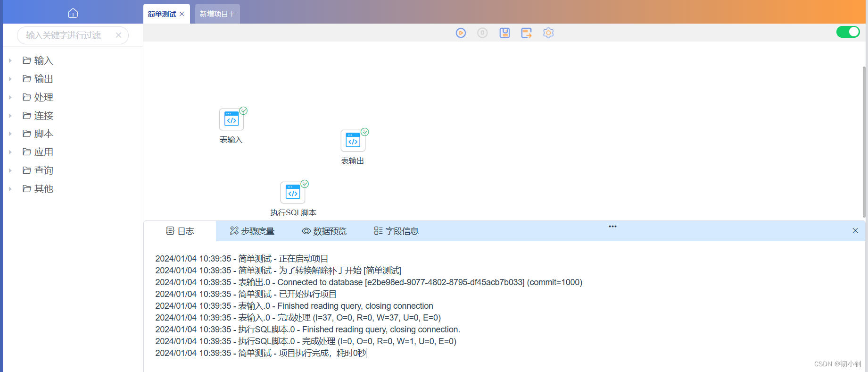Select the 表输入 node icon on canvas

coord(231,119)
